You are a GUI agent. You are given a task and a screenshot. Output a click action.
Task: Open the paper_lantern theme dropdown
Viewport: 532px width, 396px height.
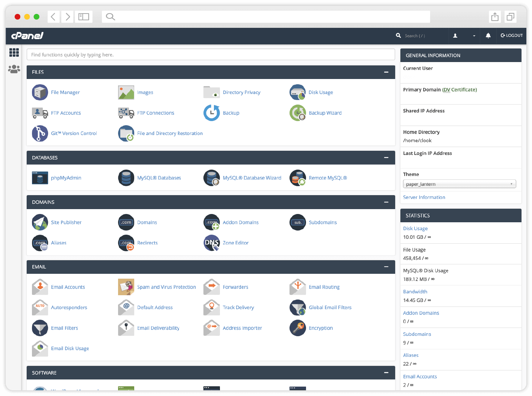pyautogui.click(x=459, y=184)
